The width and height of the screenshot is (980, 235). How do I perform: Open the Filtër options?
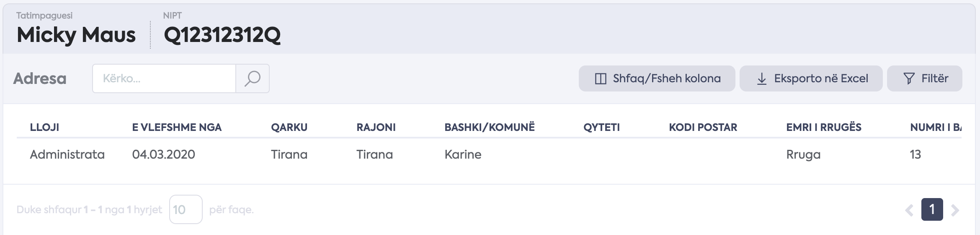(x=924, y=78)
